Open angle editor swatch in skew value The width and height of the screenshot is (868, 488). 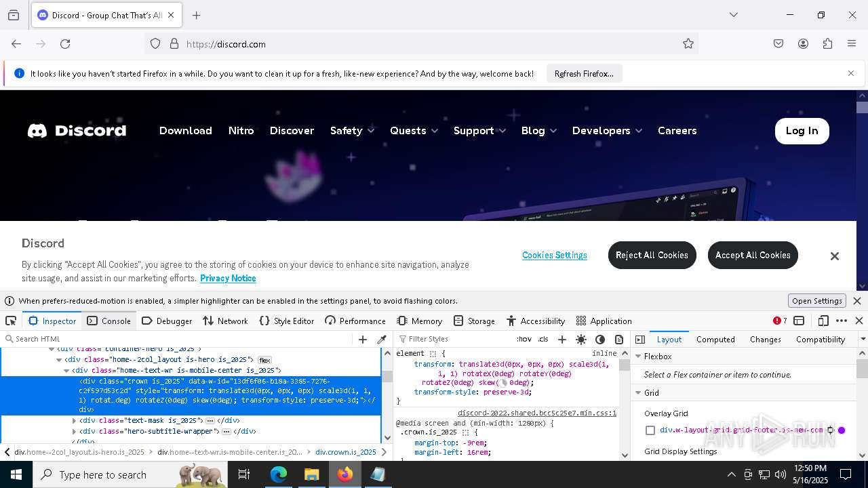[x=504, y=383]
